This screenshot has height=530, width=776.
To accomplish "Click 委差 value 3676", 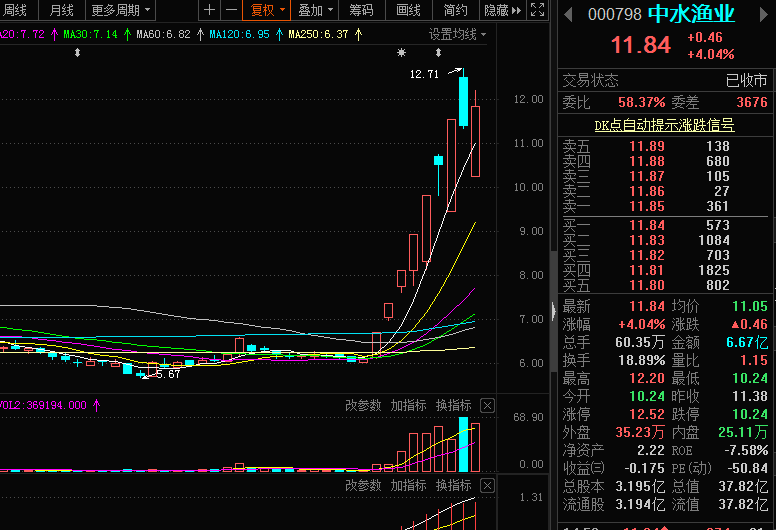I will click(752, 102).
